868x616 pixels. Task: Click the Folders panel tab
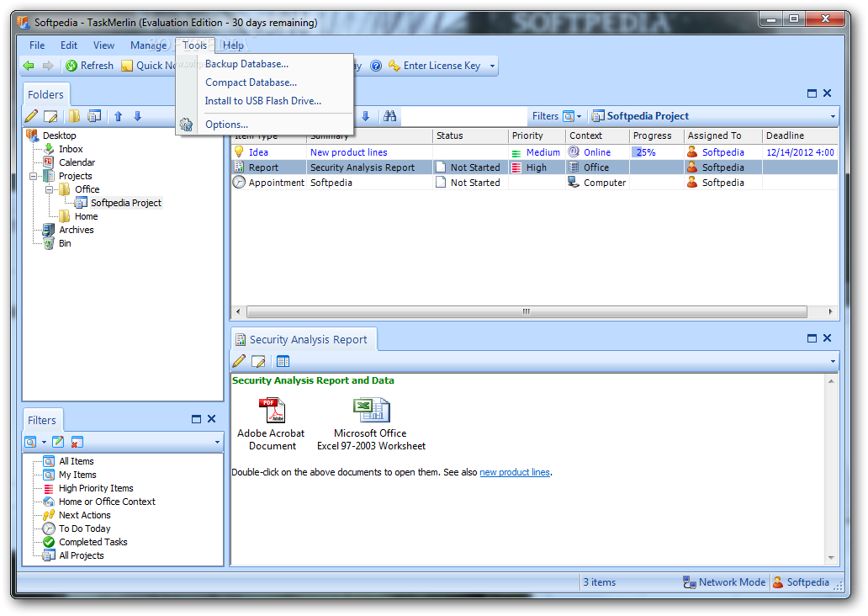tap(46, 95)
